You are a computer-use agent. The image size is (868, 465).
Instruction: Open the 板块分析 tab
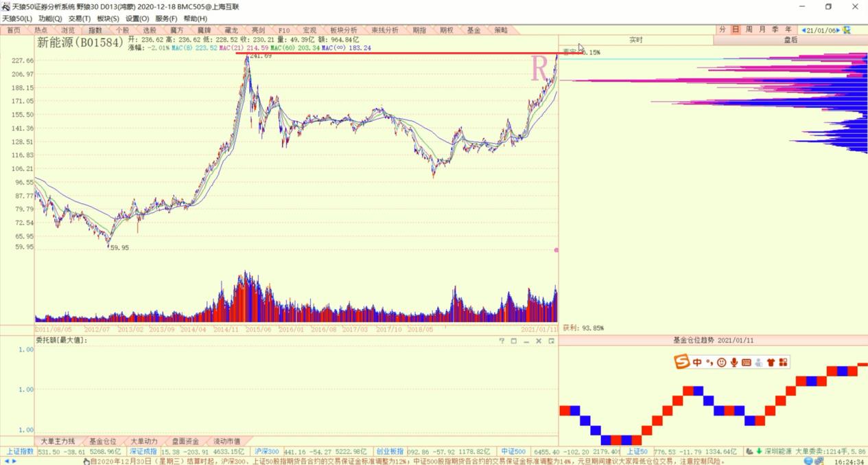[344, 30]
